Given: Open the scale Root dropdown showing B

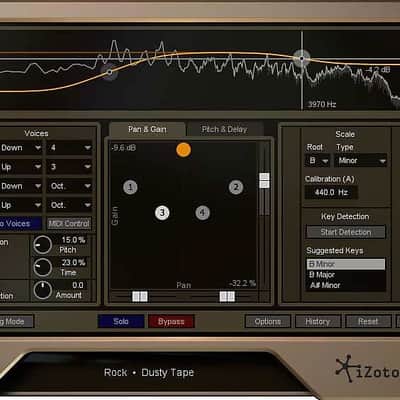Looking at the screenshot, I should click(x=318, y=161).
